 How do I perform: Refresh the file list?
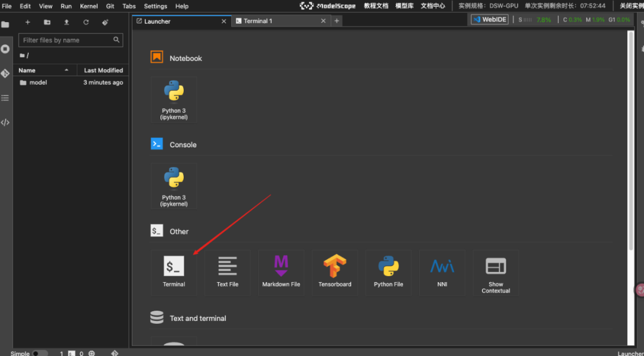(x=86, y=22)
